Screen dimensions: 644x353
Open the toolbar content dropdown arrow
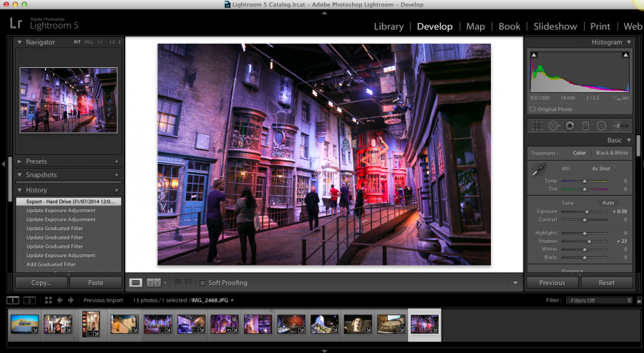tap(515, 283)
